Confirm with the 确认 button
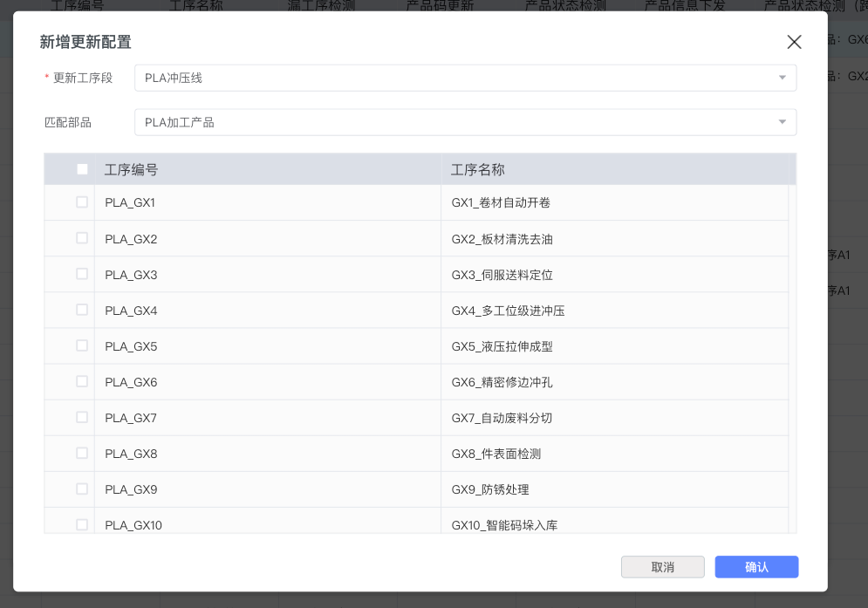868x608 pixels. tap(756, 567)
